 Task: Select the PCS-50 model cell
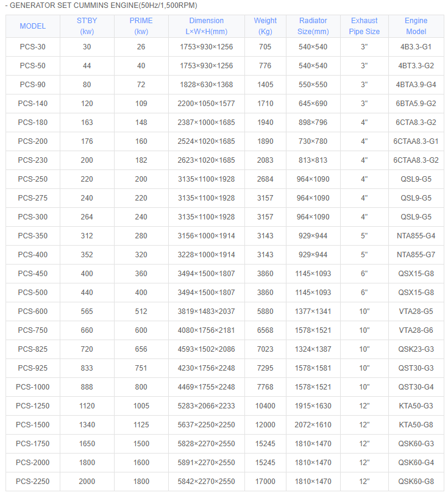pos(33,66)
